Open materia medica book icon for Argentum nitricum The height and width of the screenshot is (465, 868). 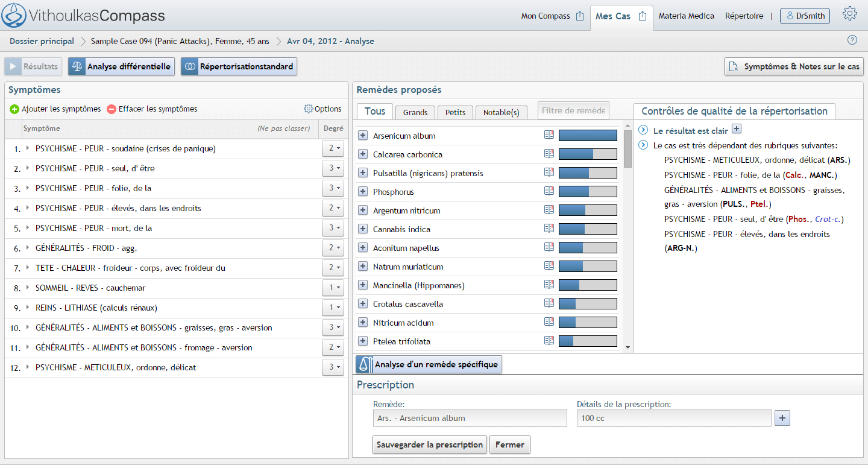pyautogui.click(x=549, y=210)
